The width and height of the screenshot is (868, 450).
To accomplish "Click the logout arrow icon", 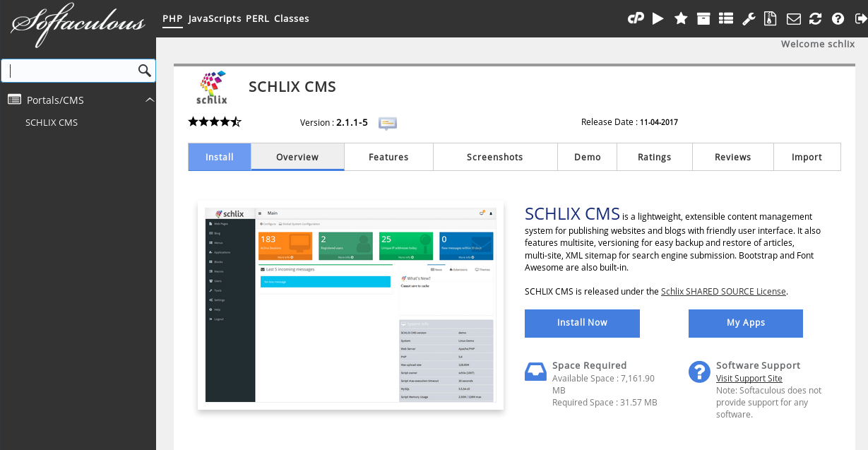I will pos(860,19).
